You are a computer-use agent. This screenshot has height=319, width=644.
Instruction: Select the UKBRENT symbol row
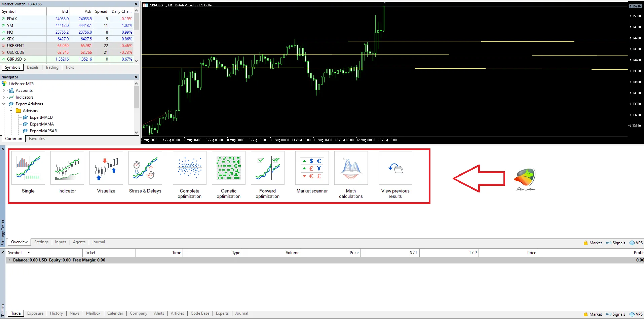tap(67, 46)
